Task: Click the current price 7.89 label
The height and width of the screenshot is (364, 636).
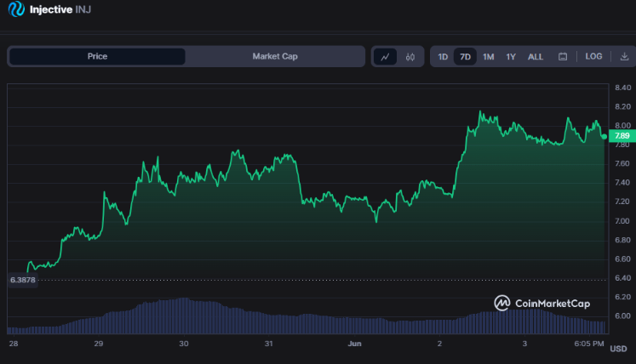Action: tap(622, 136)
